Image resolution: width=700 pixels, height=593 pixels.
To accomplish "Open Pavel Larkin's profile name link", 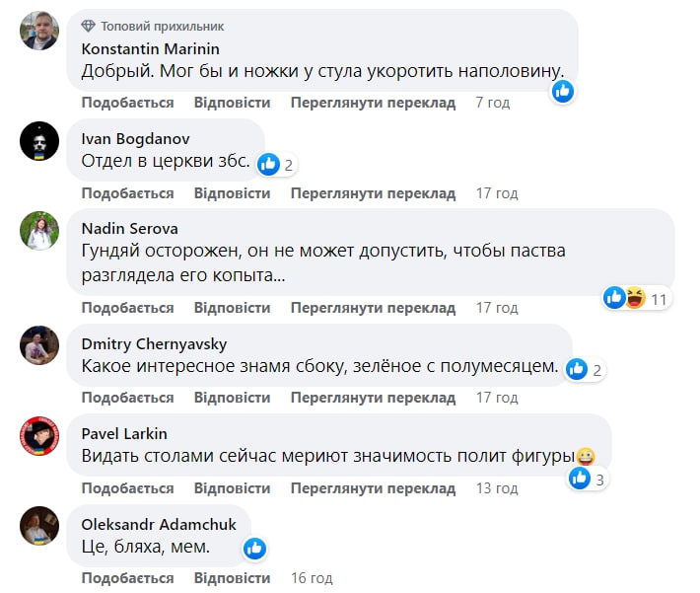I will (124, 433).
